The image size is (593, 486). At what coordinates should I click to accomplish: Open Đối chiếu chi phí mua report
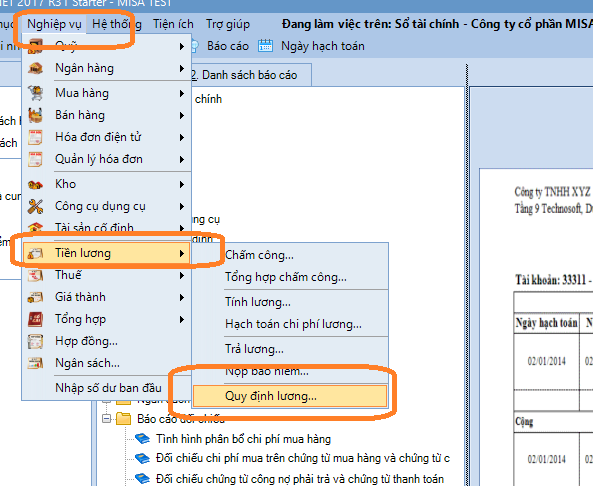tap(303, 458)
